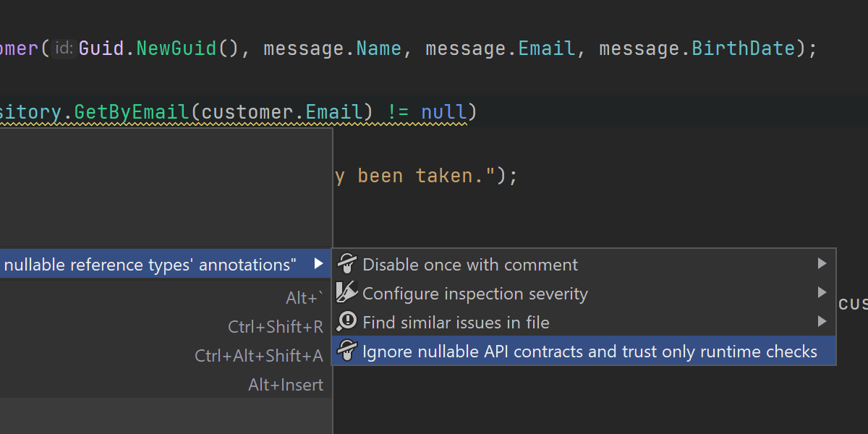This screenshot has width=868, height=434.
Task: Expand the Configure inspection severity submenu arrow
Action: pyautogui.click(x=822, y=293)
